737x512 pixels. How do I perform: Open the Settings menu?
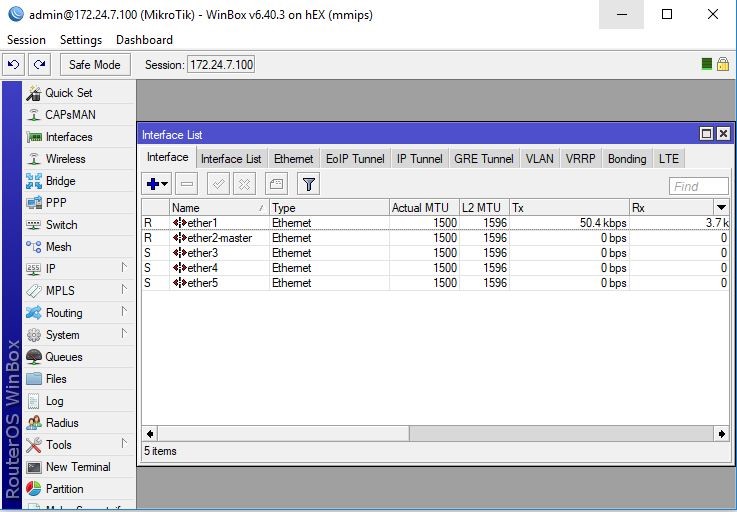81,40
